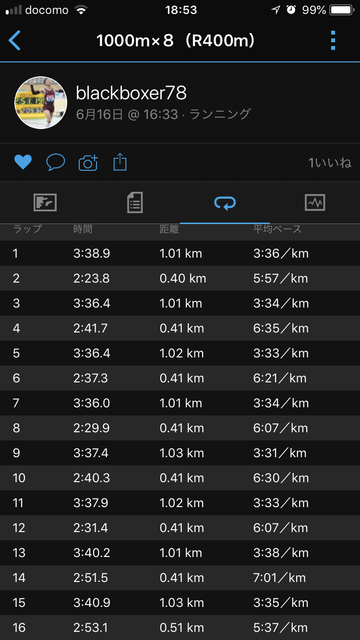Tap the battery icon in status bar

pos(342,10)
